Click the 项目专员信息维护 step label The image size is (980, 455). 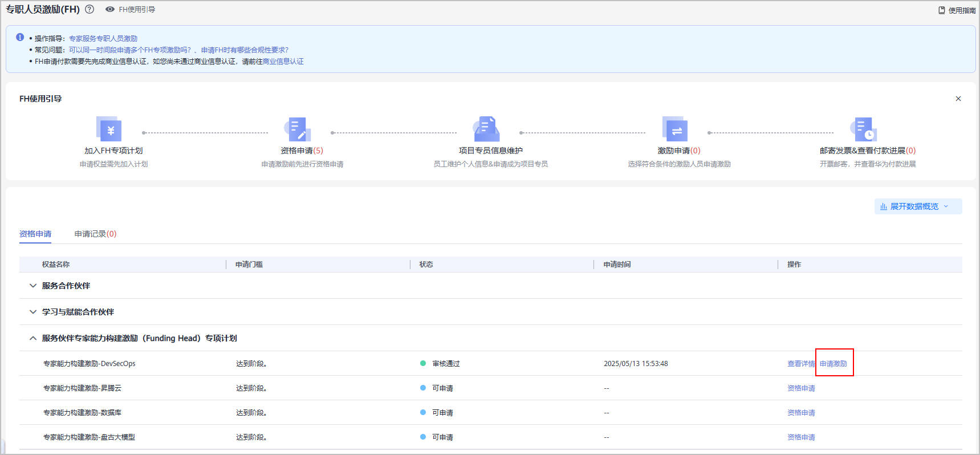click(491, 151)
